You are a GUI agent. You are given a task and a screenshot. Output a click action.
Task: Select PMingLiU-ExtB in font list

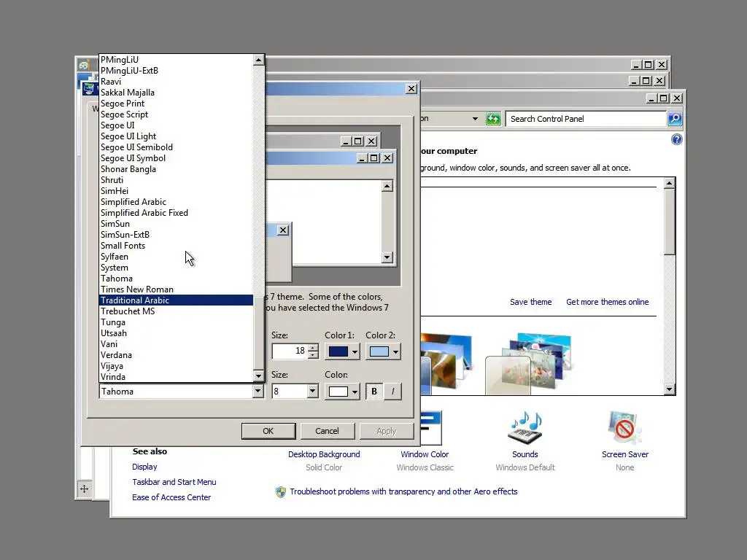(x=177, y=71)
